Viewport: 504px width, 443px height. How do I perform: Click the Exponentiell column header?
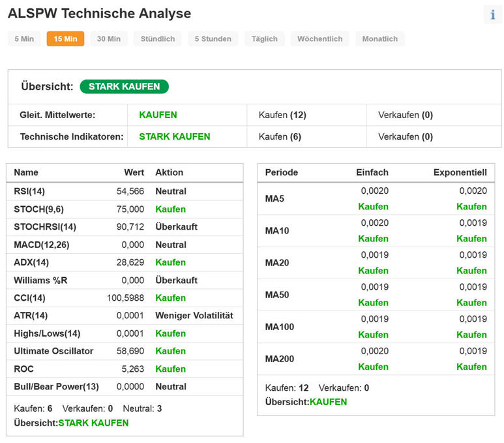[460, 172]
